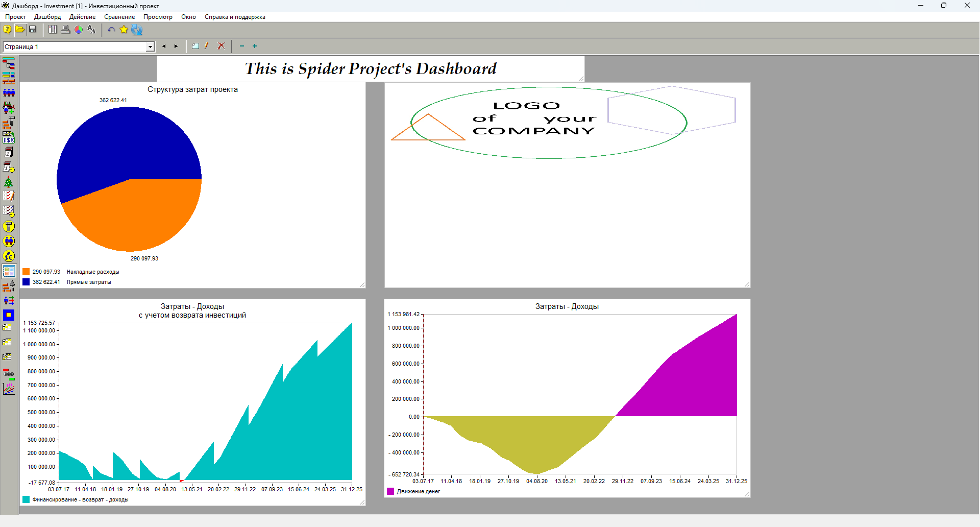Viewport: 980px width, 527px height.
Task: Open the three blue people resources icon
Action: tap(9, 92)
